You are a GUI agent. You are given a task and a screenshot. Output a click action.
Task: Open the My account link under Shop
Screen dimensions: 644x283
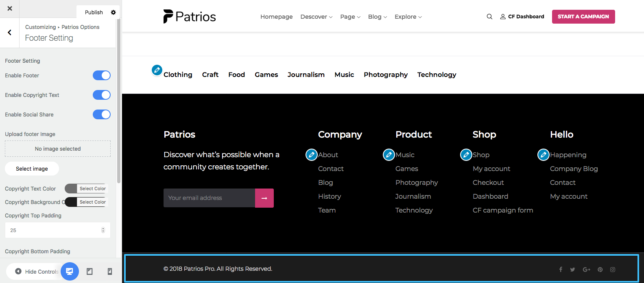491,169
